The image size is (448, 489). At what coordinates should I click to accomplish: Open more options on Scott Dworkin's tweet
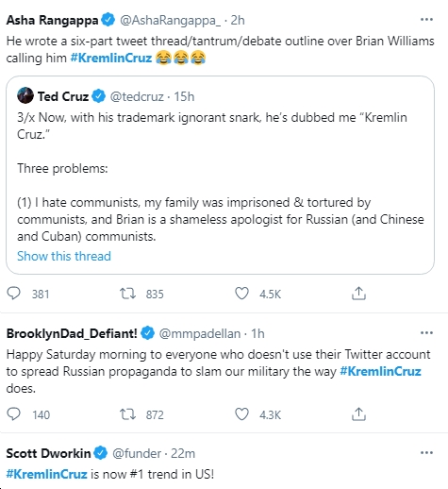[x=426, y=452]
